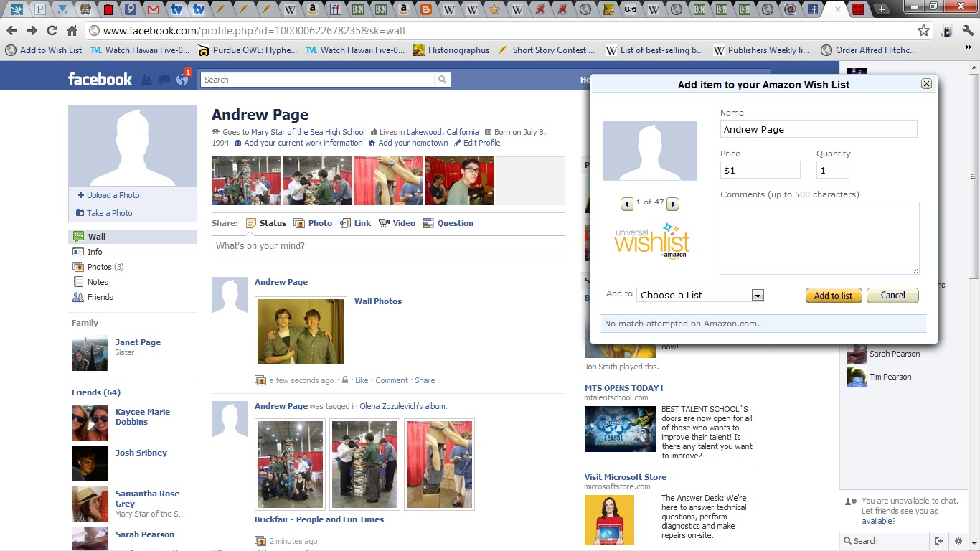980x551 pixels.
Task: Bookmark this page with the star icon
Action: pyautogui.click(x=923, y=30)
